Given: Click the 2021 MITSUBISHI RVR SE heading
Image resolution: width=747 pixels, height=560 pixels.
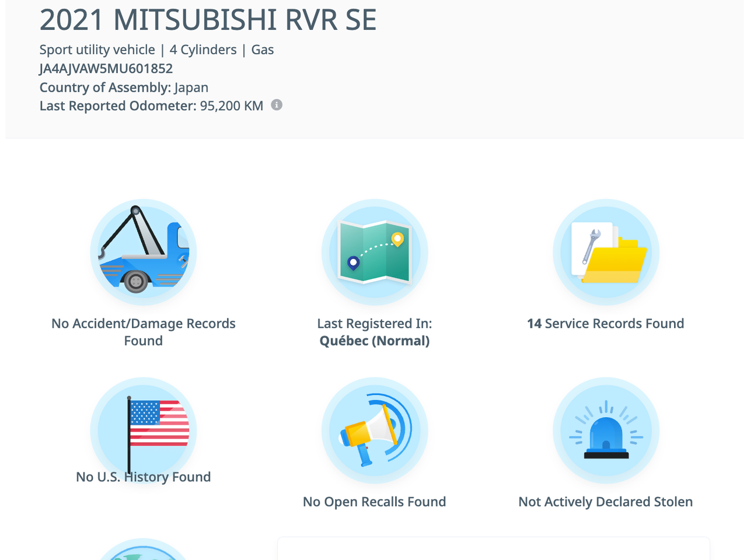Looking at the screenshot, I should pyautogui.click(x=208, y=20).
